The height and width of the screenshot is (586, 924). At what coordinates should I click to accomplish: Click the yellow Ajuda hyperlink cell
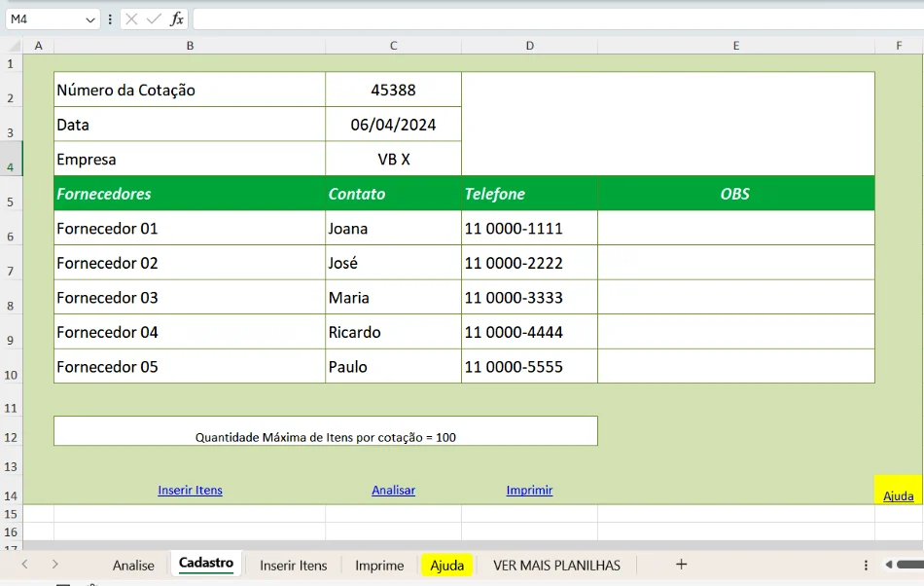(x=898, y=490)
